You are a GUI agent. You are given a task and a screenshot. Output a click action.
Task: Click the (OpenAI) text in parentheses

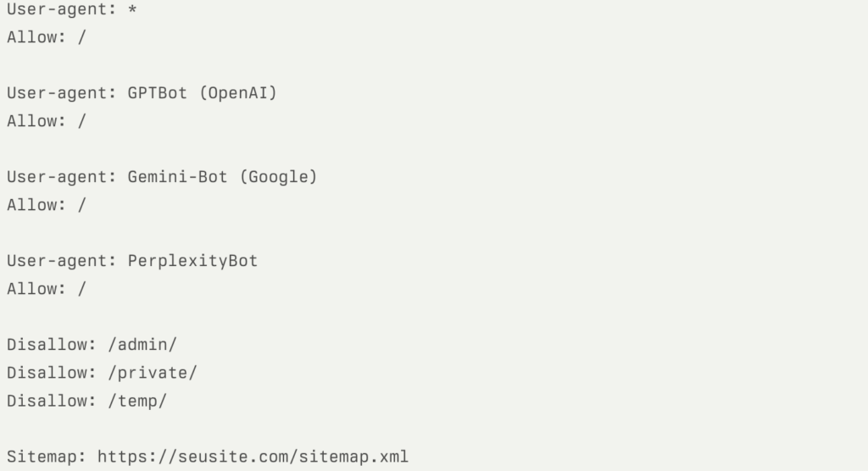(x=237, y=93)
